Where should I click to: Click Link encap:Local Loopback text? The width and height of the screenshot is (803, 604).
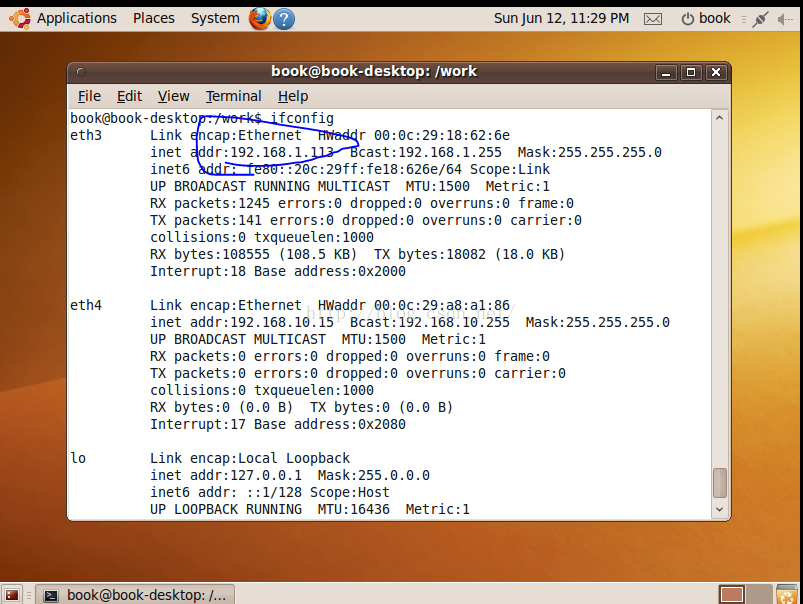(250, 458)
